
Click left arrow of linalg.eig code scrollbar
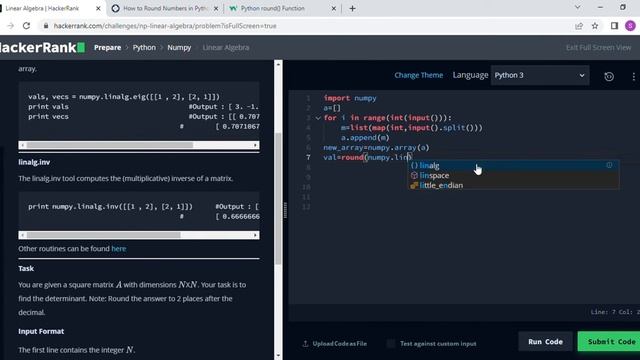[x=22, y=145]
